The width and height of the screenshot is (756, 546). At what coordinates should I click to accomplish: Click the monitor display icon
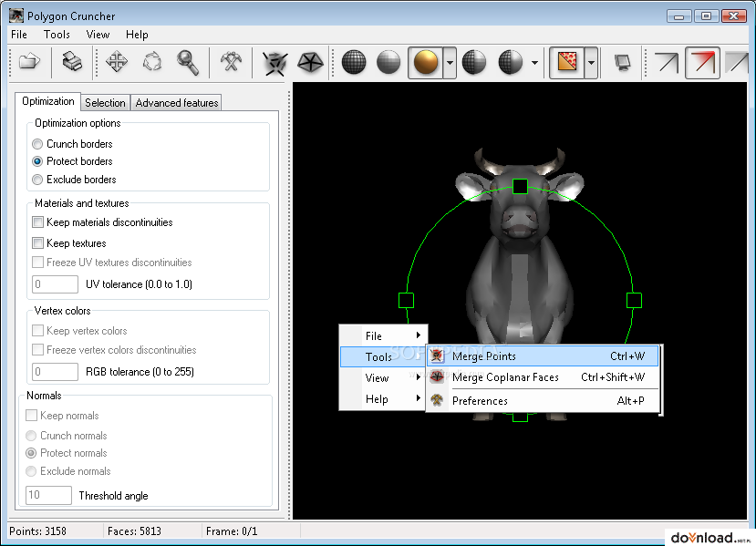[x=623, y=63]
